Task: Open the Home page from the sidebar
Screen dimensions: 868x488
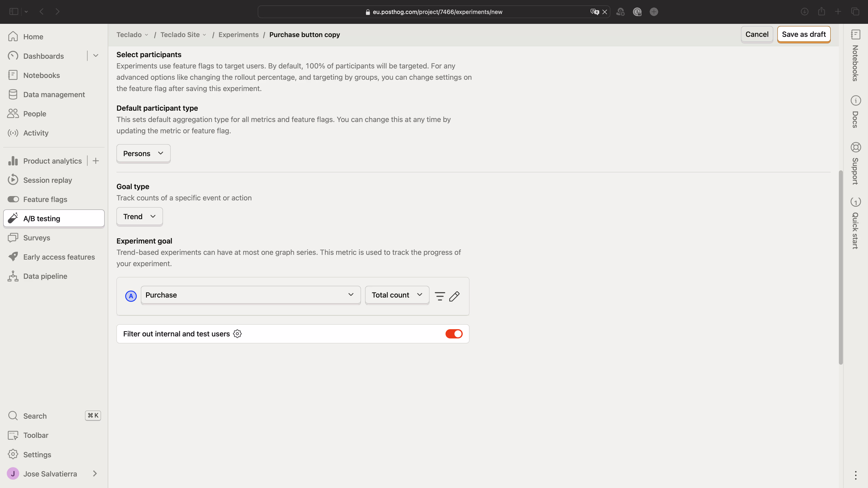Action: click(x=54, y=36)
